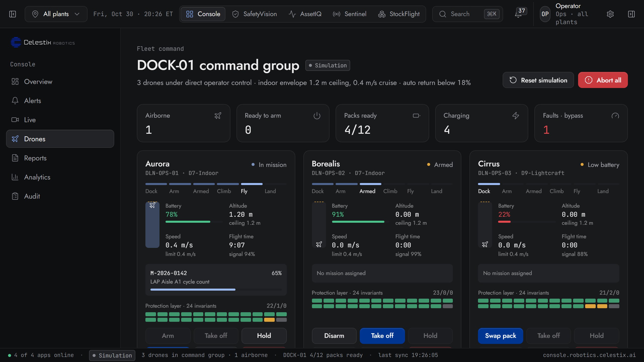Click the red Abort all button
Image resolution: width=644 pixels, height=362 pixels.
pos(603,80)
